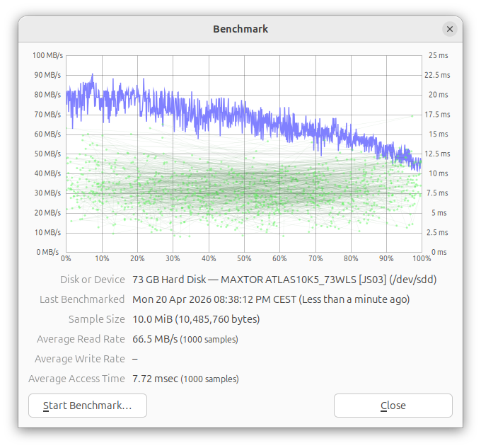Click the 100 MB/s label on left axis
Screen dimensions: 481x448
(x=47, y=55)
